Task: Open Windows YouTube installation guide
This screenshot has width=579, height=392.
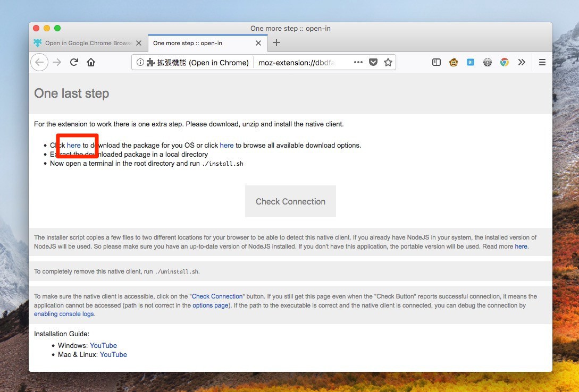Action: coord(103,346)
